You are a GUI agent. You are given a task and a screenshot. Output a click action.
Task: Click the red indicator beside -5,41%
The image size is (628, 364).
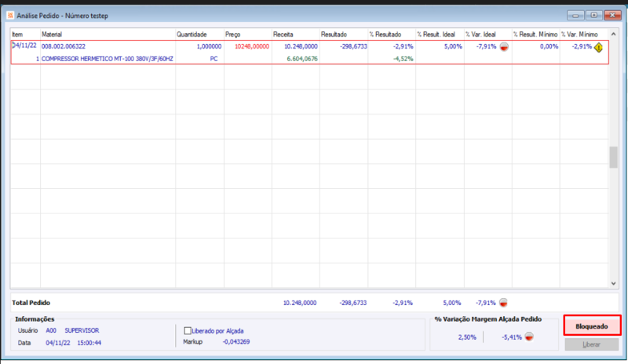pos(529,337)
